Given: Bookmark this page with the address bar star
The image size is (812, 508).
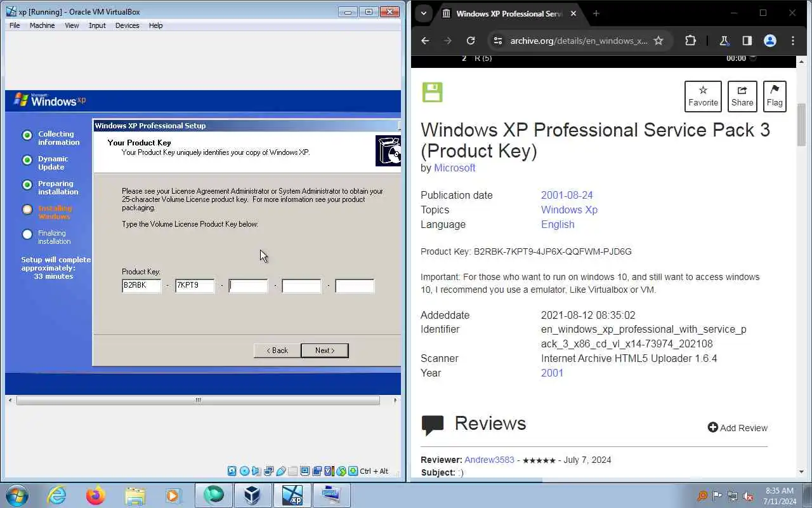Looking at the screenshot, I should click(658, 41).
